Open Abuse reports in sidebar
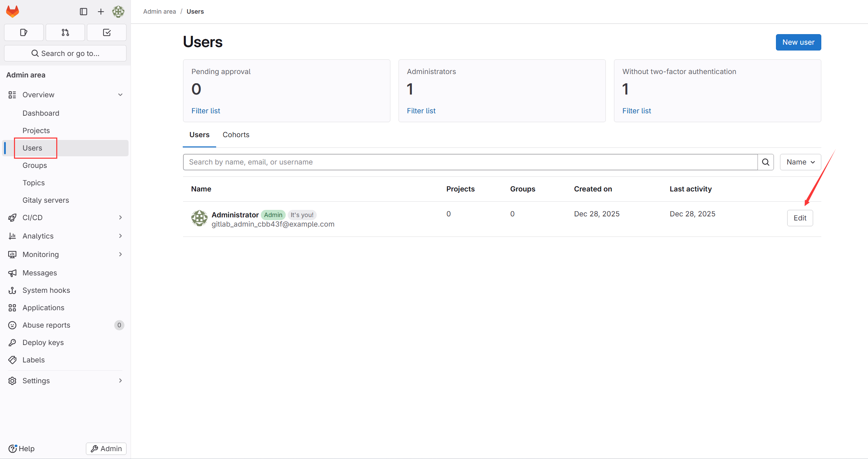Image resolution: width=868 pixels, height=459 pixels. coord(46,325)
